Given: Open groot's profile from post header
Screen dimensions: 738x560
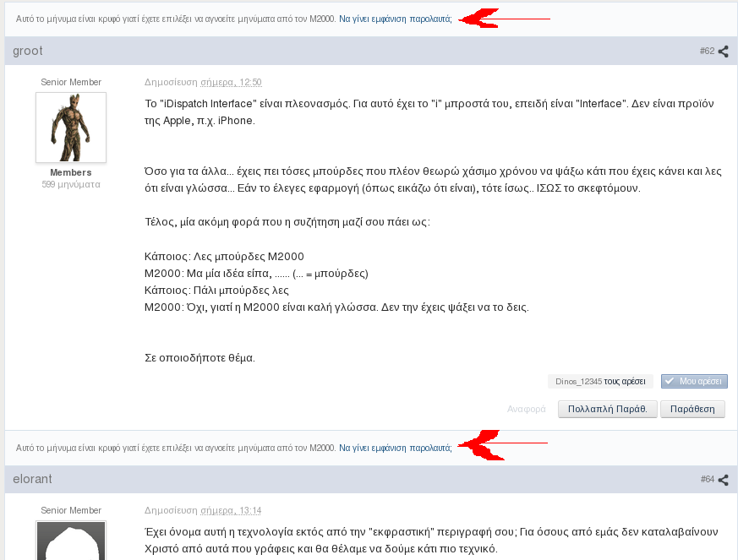Looking at the screenshot, I should [x=28, y=51].
